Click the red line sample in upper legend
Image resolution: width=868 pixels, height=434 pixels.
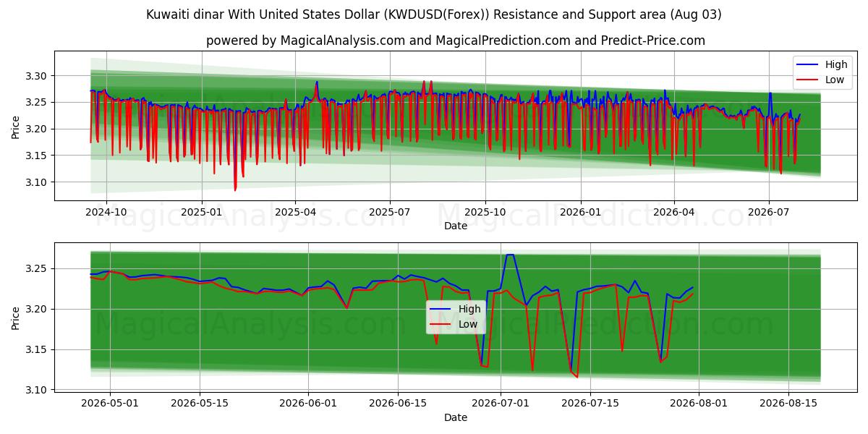tap(808, 80)
